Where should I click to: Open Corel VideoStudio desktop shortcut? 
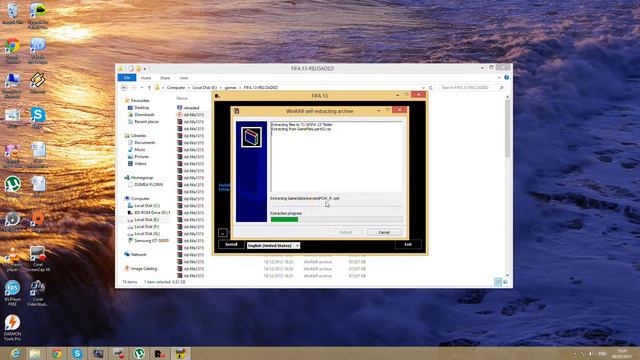38,293
